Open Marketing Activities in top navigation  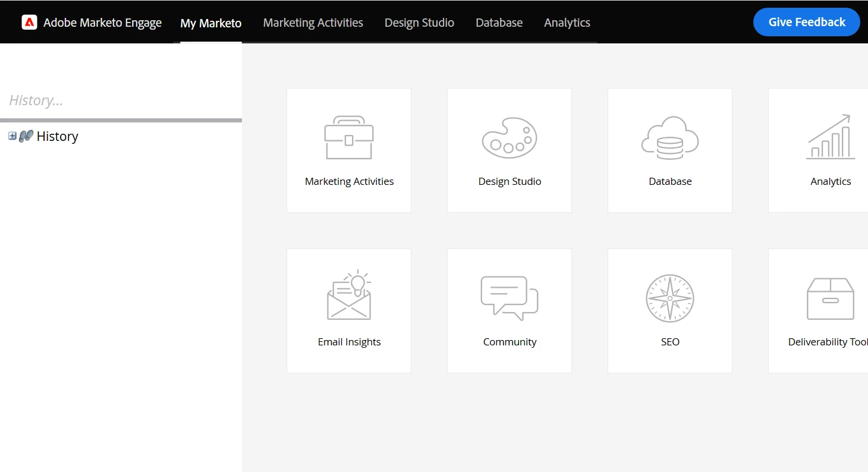(313, 23)
